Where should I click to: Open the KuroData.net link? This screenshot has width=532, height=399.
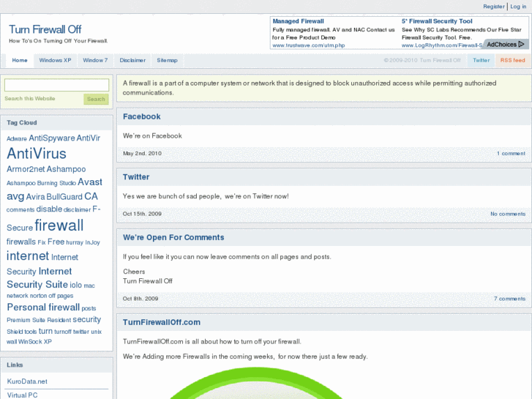point(27,381)
